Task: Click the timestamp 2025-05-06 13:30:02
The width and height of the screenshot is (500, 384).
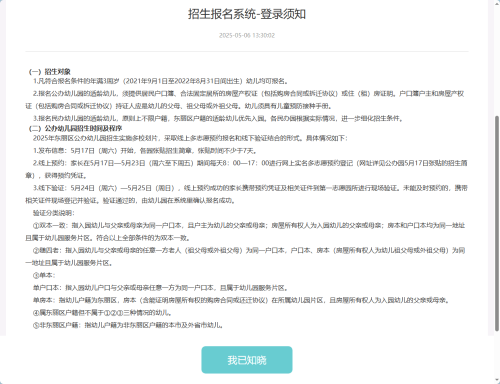Action: pos(247,35)
